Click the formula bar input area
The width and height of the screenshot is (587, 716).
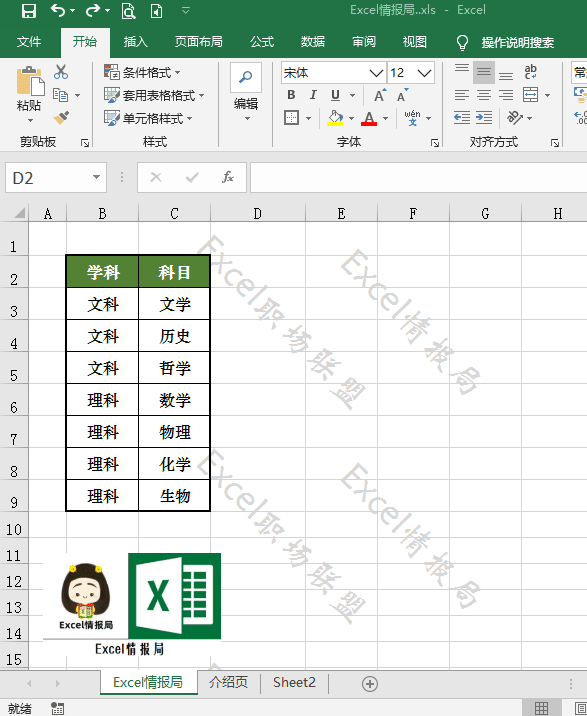pos(418,177)
